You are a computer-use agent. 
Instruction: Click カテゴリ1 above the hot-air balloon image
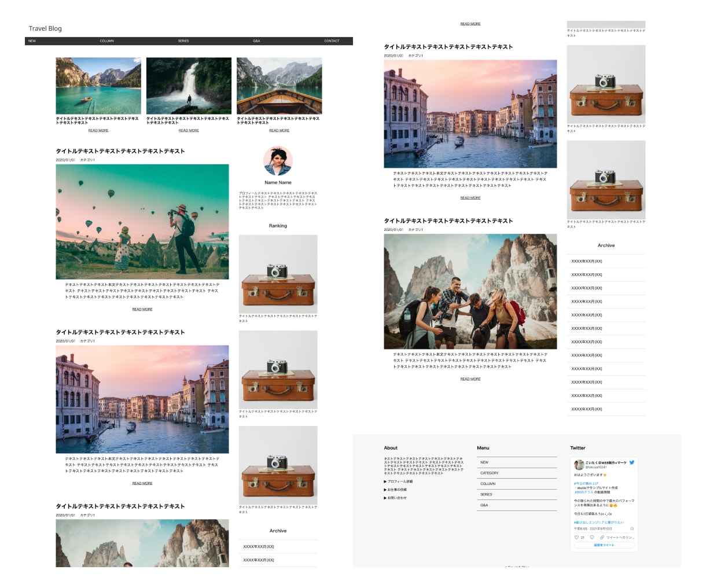(x=87, y=160)
